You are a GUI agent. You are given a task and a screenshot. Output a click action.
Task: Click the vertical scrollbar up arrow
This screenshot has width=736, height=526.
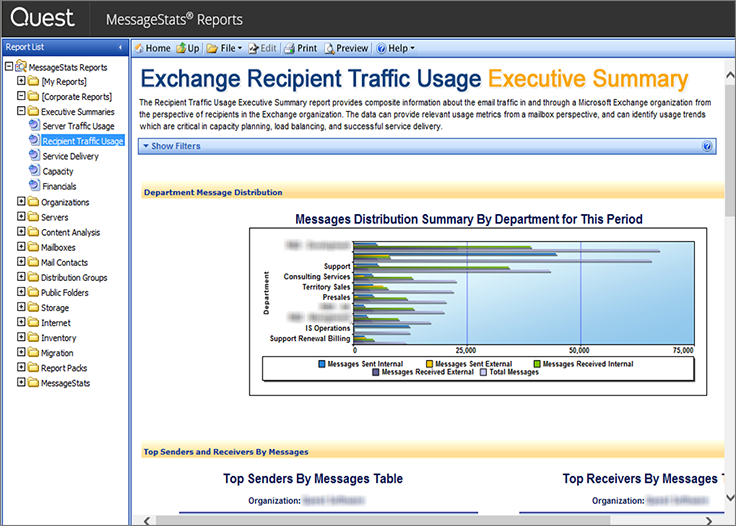pos(730,75)
